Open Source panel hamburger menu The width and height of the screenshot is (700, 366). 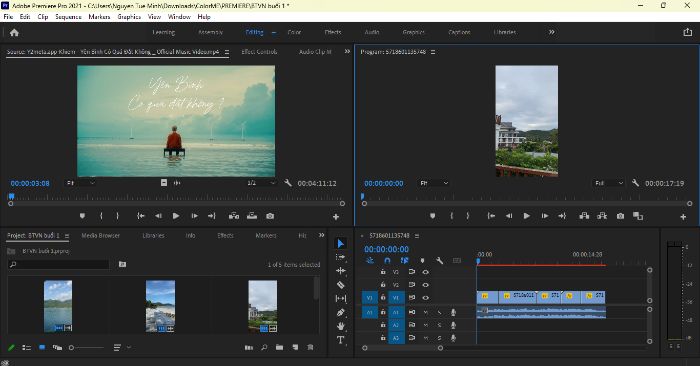pos(227,52)
